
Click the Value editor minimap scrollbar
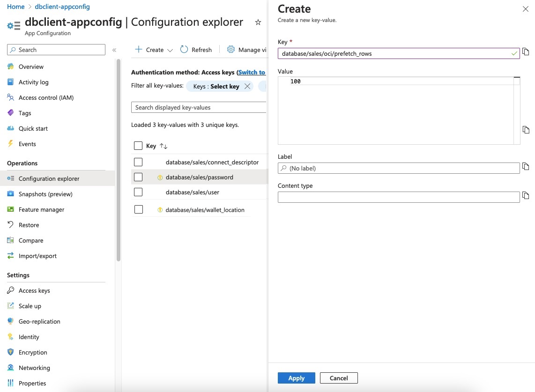pyautogui.click(x=517, y=111)
